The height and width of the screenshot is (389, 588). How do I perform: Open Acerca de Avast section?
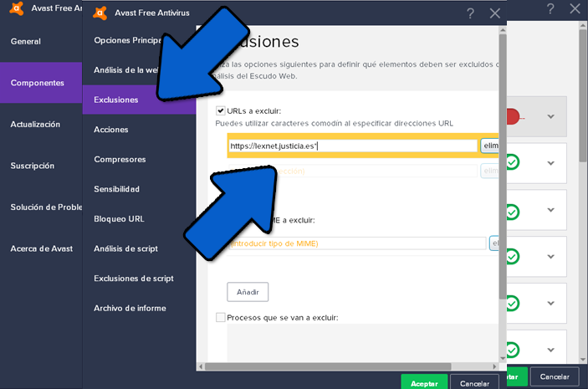[x=41, y=248]
